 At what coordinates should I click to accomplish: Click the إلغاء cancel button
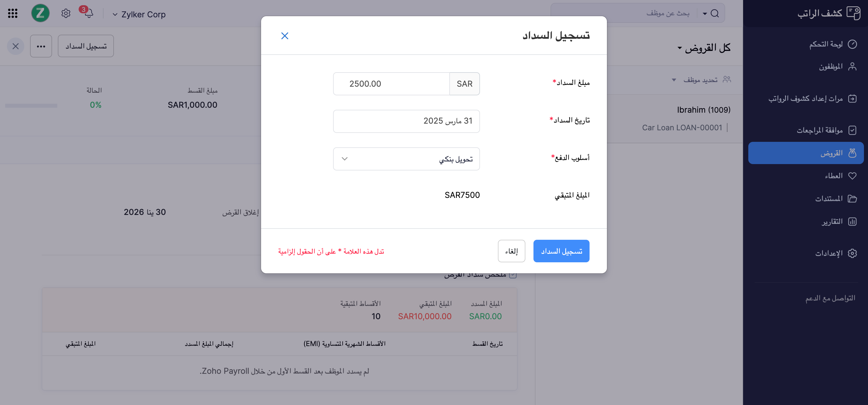click(511, 251)
